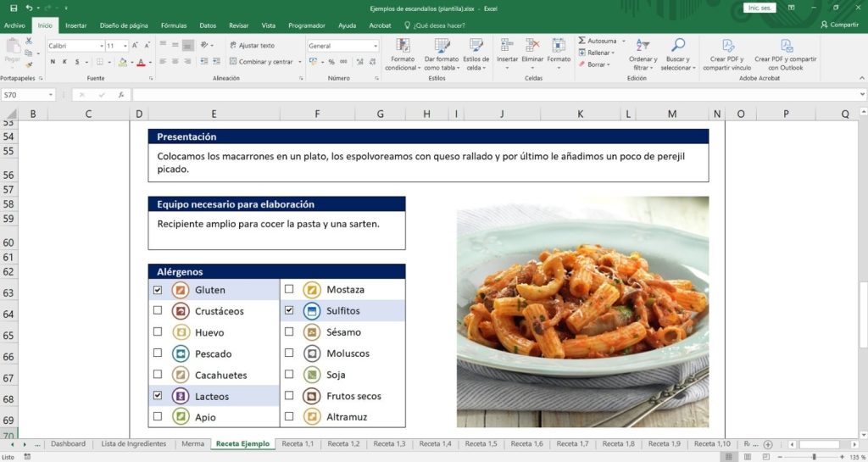The width and height of the screenshot is (868, 462).
Task: Open the Lista de Ingredientes sheet tab
Action: (x=133, y=443)
